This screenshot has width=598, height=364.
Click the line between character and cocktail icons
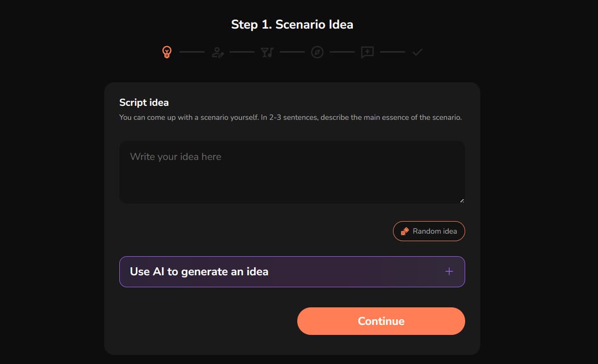(242, 52)
